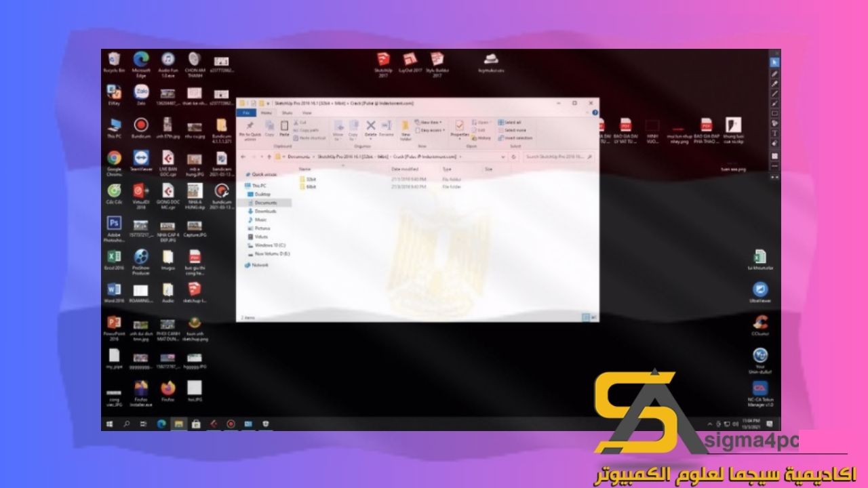The height and width of the screenshot is (488, 868).
Task: Launch Word 2016 from the desktop
Action: pyautogui.click(x=114, y=292)
